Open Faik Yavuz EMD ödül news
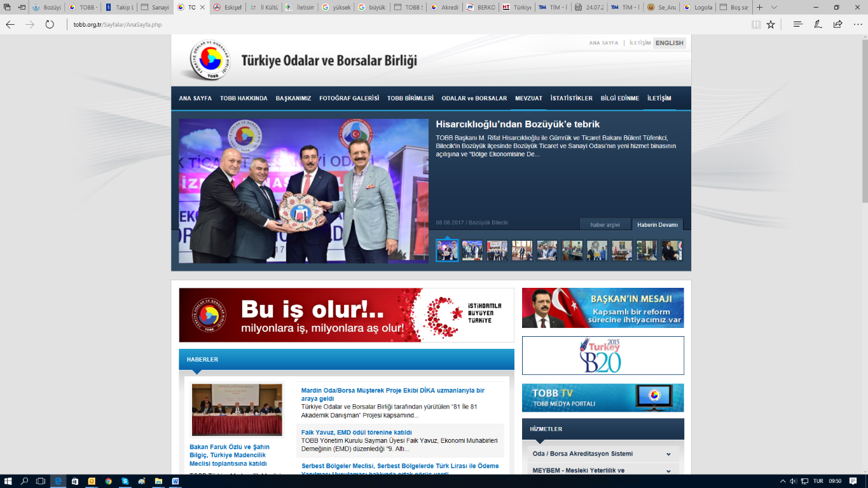 pos(357,432)
